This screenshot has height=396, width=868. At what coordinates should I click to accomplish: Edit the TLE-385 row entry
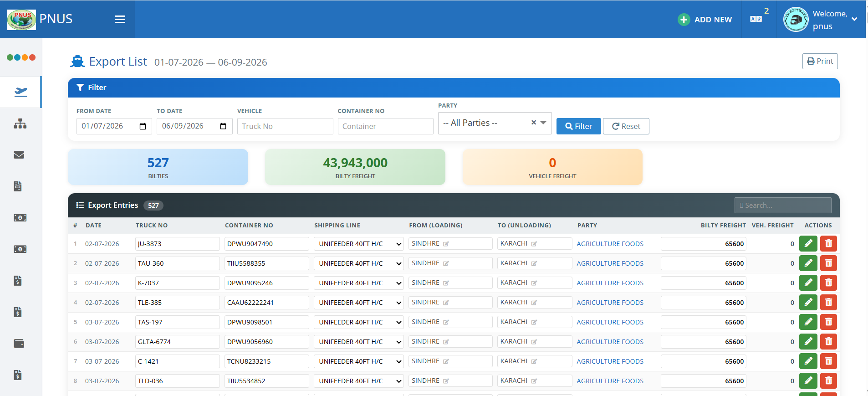click(808, 303)
